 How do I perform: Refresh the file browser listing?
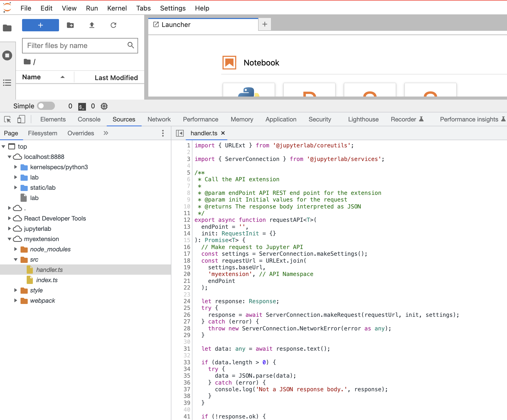click(114, 25)
